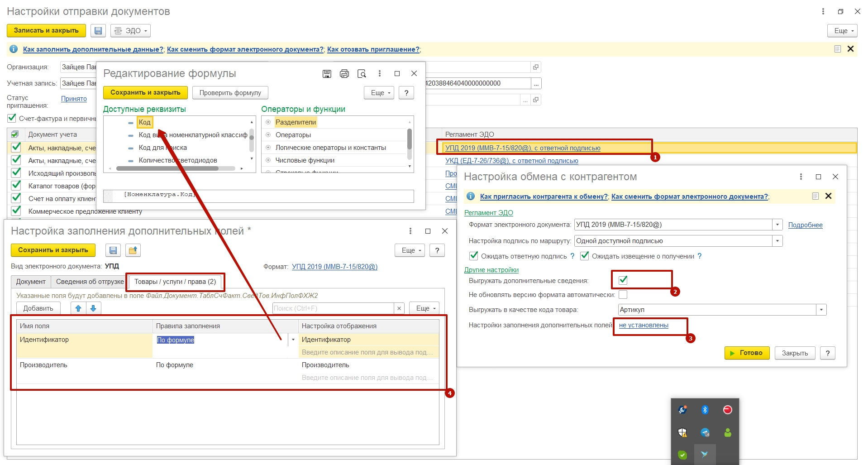Open the 'Документ' tab

pos(31,282)
